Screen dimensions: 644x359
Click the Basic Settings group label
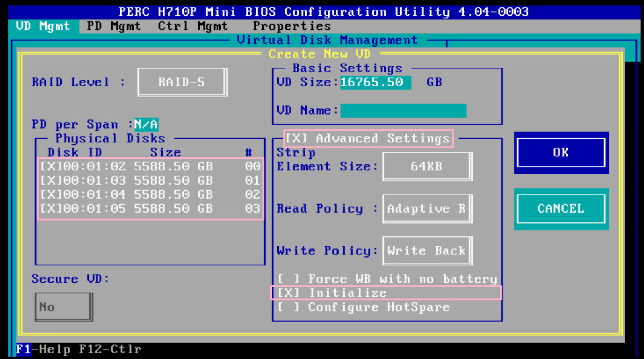tap(347, 68)
